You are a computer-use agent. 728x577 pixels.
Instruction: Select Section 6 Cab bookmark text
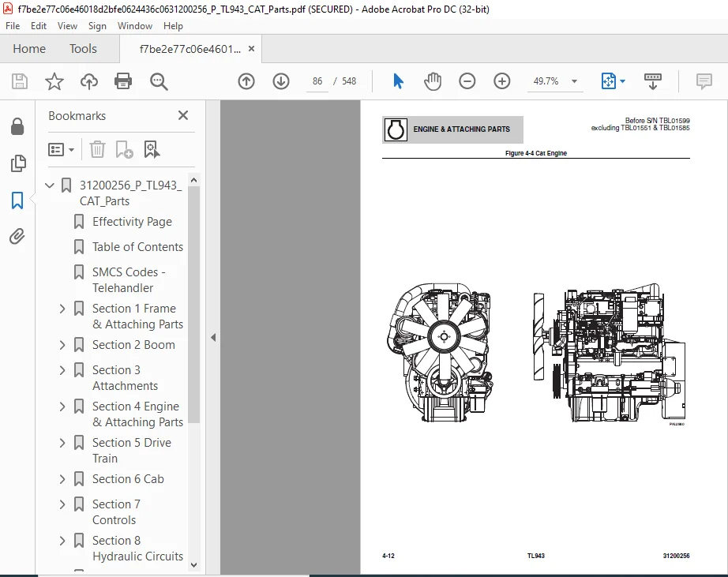[x=128, y=479]
